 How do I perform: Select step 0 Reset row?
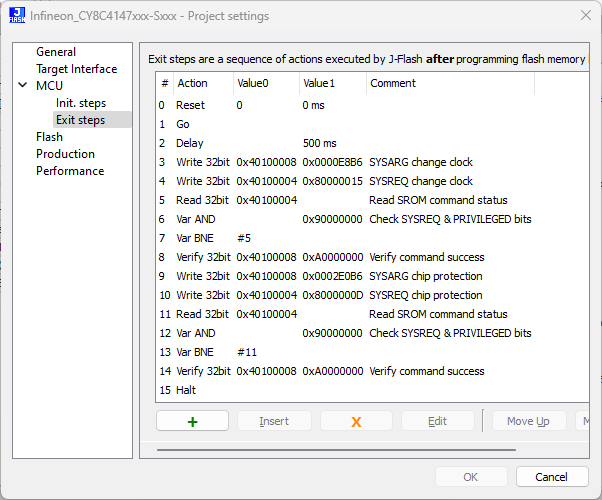[190, 105]
